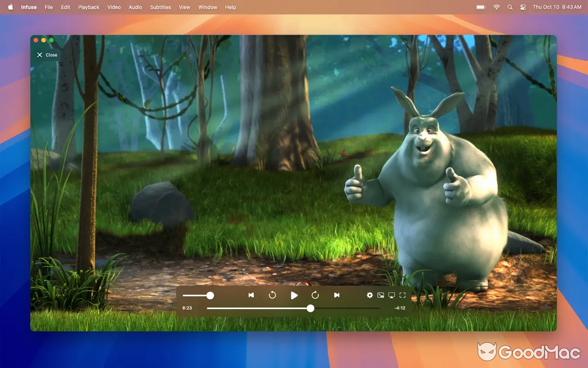
Task: Play the paused video
Action: point(294,295)
